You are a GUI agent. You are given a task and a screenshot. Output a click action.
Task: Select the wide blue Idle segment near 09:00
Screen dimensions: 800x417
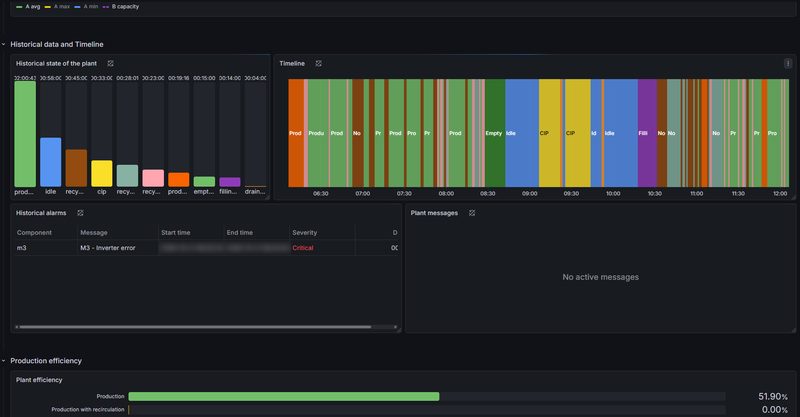[522, 133]
